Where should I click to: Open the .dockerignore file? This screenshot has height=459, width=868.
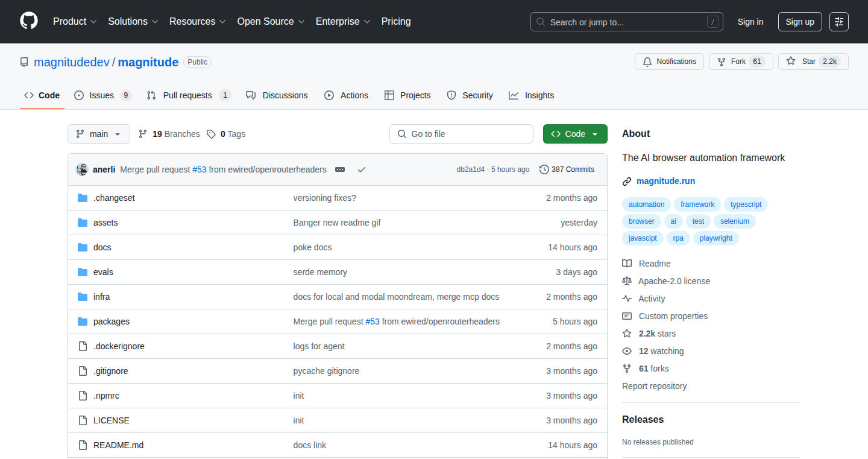point(119,346)
